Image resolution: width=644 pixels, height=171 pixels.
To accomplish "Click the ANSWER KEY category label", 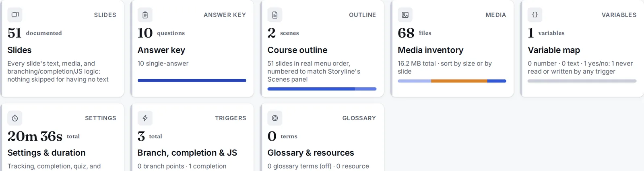I will tap(225, 15).
